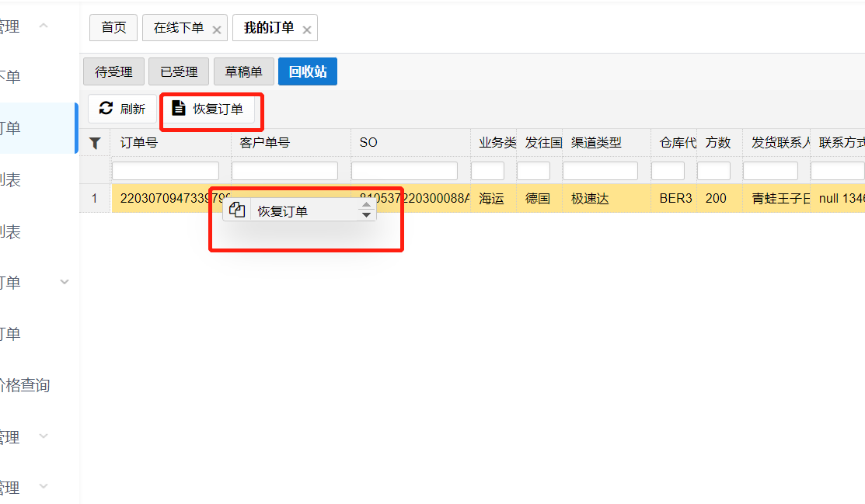Click the 极速达 cell in row 1
The width and height of the screenshot is (865, 504).
click(605, 199)
